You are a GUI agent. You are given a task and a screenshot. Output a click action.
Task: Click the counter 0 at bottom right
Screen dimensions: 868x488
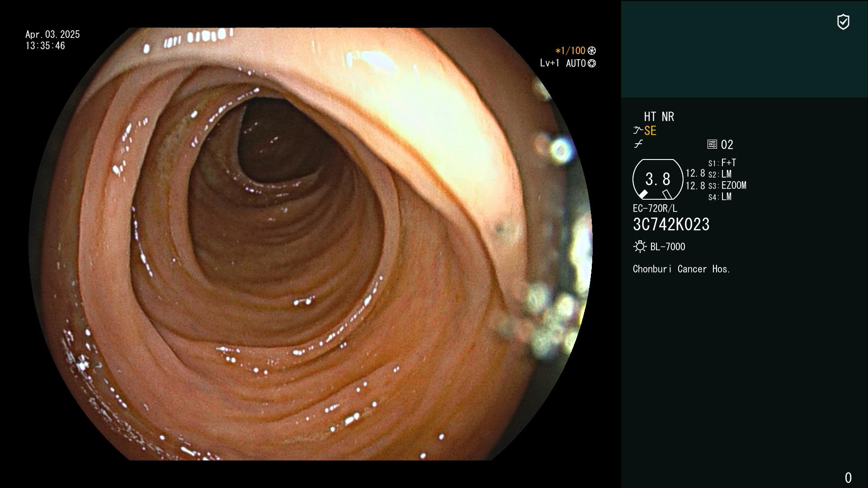(848, 478)
